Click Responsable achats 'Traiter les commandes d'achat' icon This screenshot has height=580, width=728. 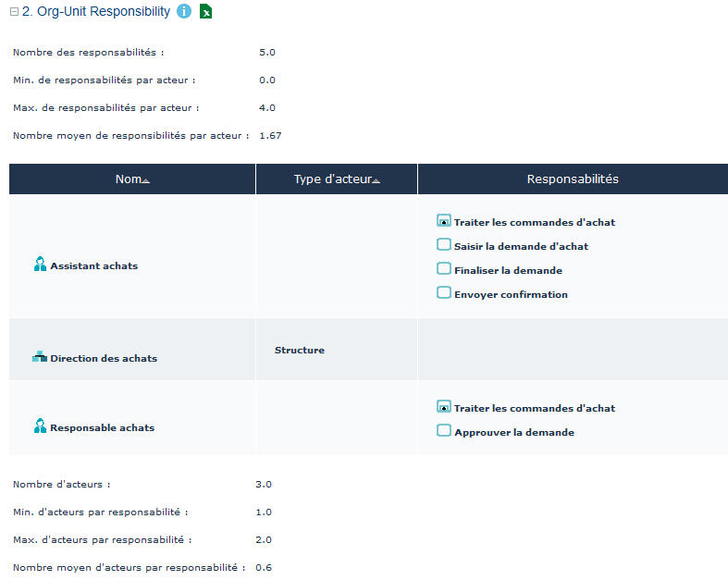pos(444,407)
